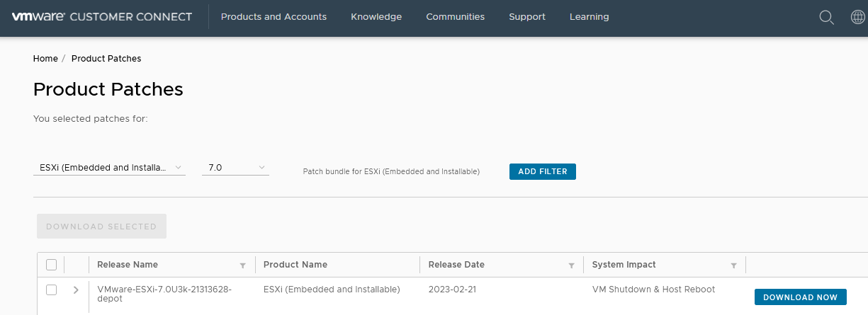Open Release Name column filter icon

tap(243, 265)
